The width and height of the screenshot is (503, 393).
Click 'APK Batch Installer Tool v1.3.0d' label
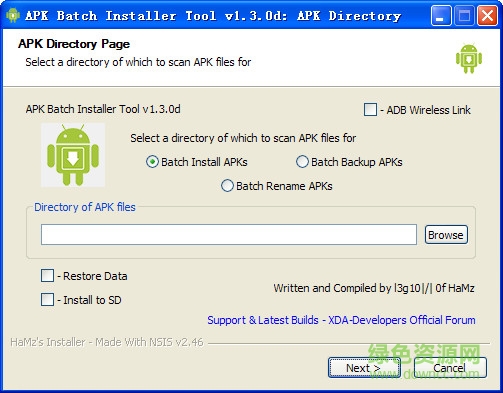103,109
